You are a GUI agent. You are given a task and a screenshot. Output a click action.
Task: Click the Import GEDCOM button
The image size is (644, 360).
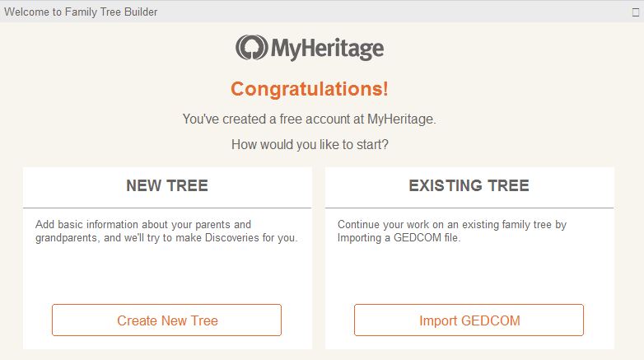point(469,320)
